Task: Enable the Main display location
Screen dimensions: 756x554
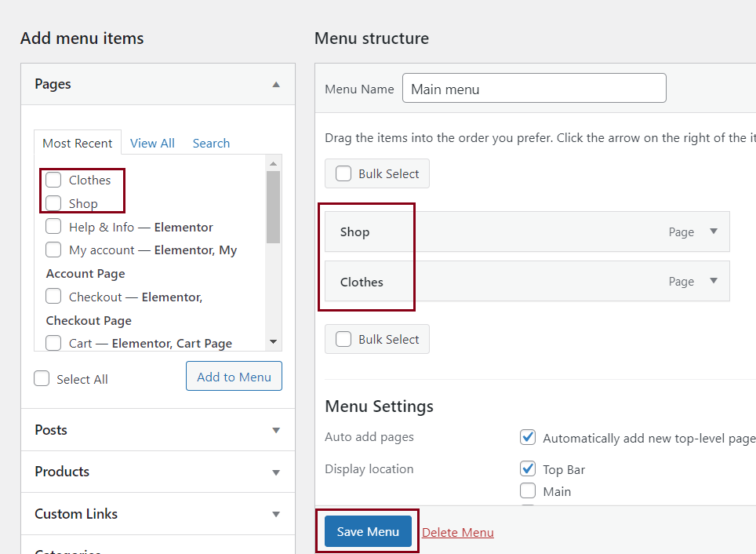Action: (527, 490)
